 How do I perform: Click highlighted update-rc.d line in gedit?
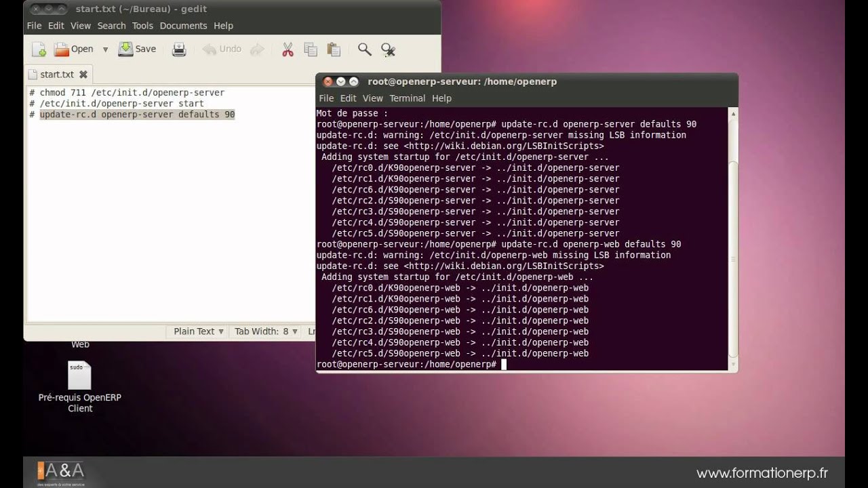137,115
